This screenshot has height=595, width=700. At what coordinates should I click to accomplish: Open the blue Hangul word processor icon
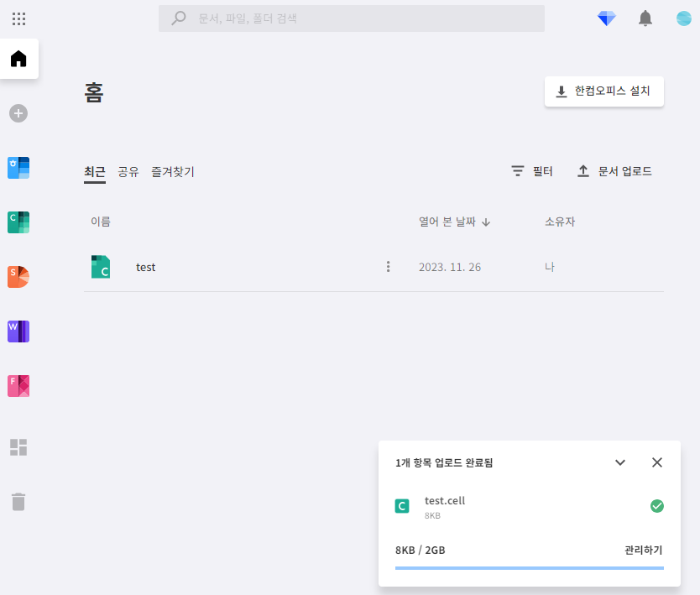[18, 168]
